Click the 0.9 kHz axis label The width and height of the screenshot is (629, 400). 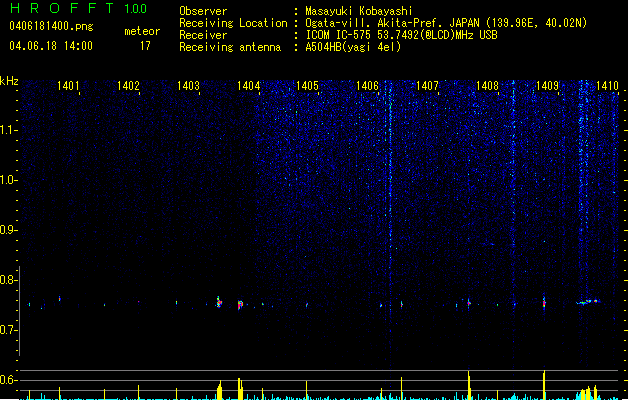coord(8,230)
